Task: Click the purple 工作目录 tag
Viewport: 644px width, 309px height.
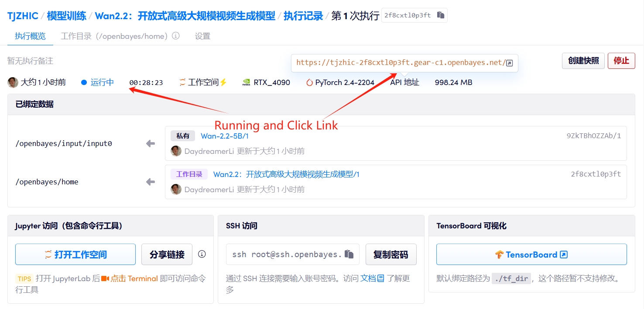Action: pos(189,174)
